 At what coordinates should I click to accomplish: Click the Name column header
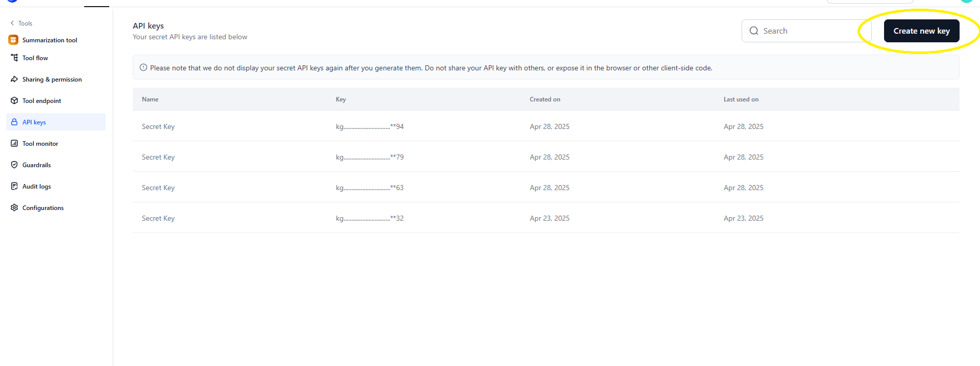point(150,99)
